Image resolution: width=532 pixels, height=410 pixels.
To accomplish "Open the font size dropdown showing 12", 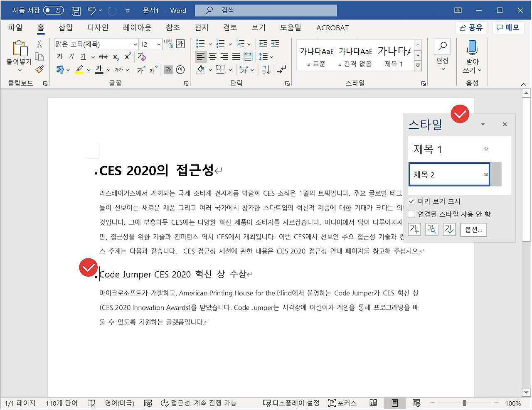I will pos(159,44).
